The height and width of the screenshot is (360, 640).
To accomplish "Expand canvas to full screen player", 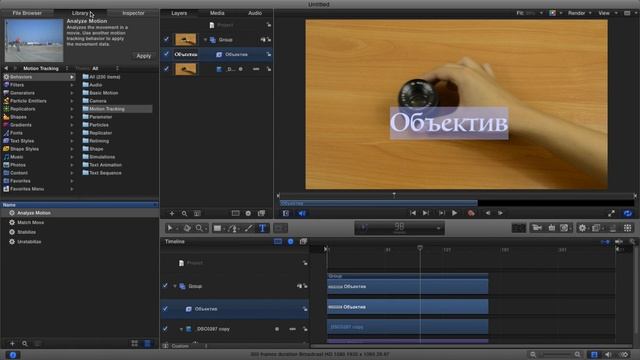I will (611, 213).
